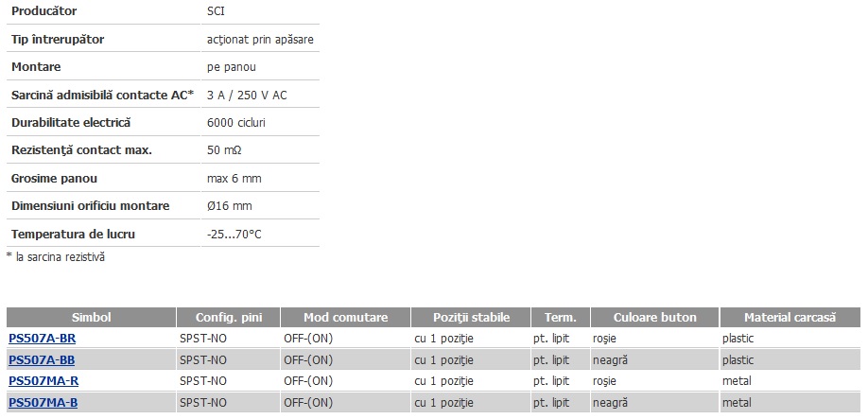
Task: Open the PS507A-BB product link
Action: pos(42,359)
